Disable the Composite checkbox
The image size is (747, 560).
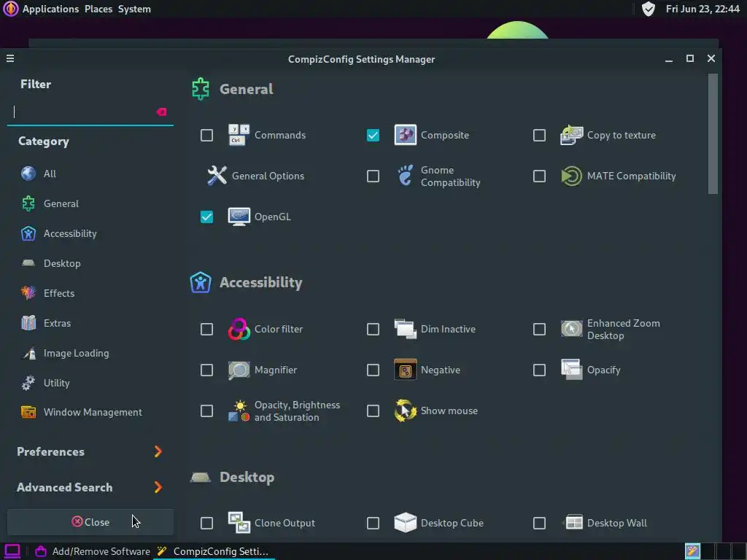373,135
